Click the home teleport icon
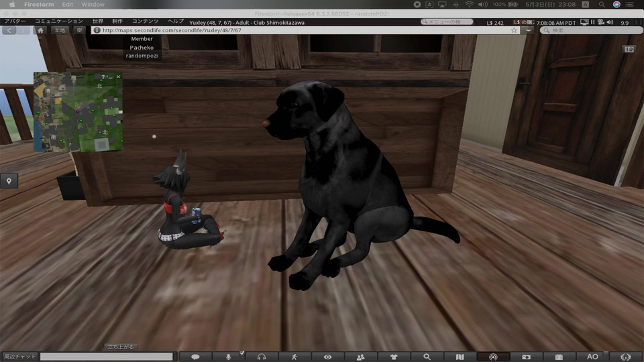 coord(40,30)
